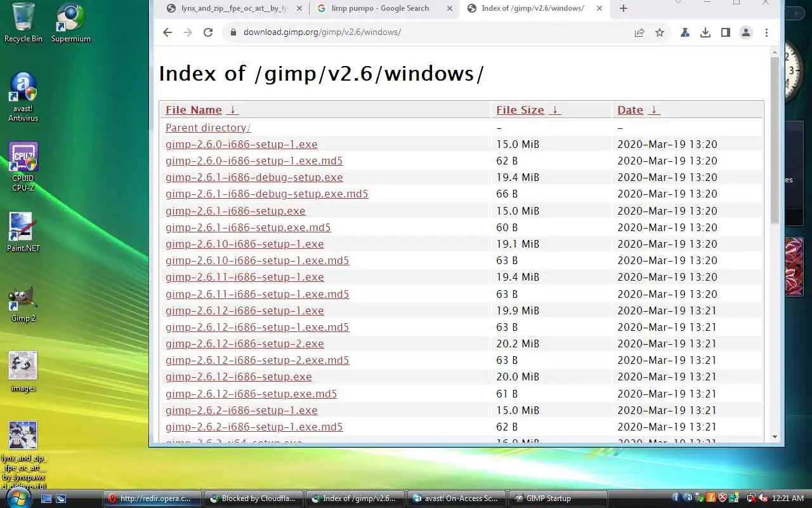Share this page icon in address bar
This screenshot has width=812, height=508.
tap(639, 32)
